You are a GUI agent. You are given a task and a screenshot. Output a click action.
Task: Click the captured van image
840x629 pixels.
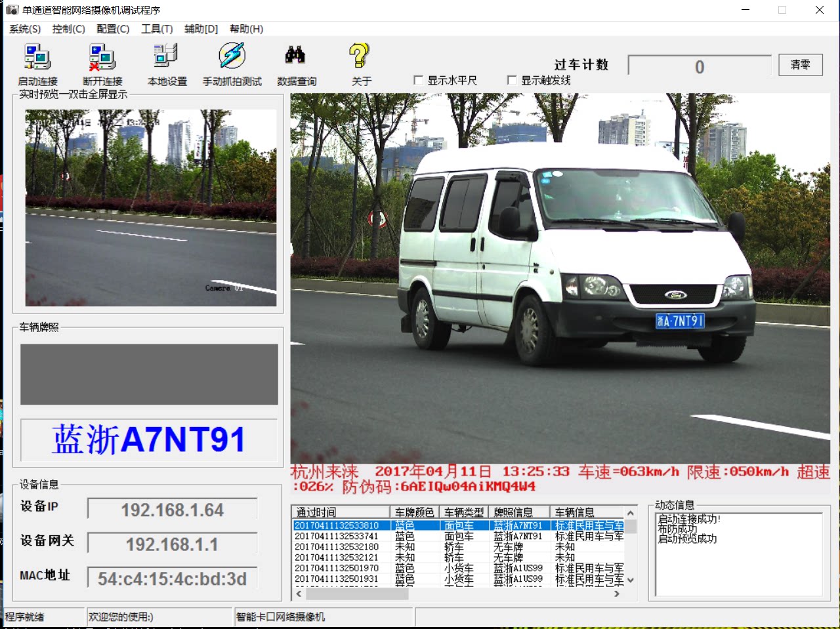coord(560,279)
